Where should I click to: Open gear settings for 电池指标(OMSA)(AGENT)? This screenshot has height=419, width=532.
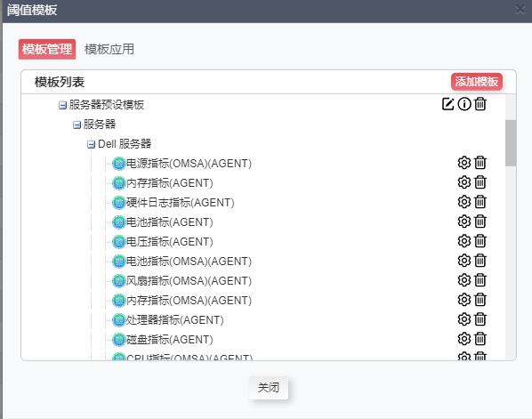point(464,261)
